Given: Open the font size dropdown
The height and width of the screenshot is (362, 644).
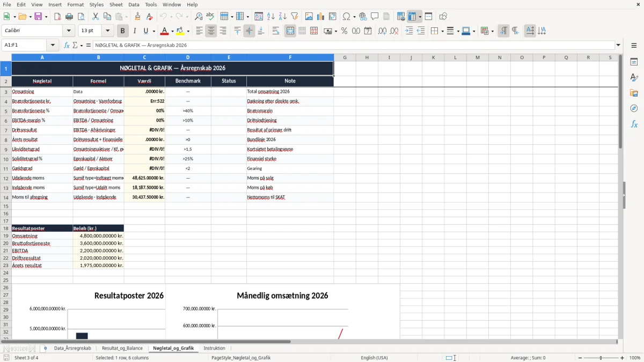Looking at the screenshot, I should tap(107, 31).
